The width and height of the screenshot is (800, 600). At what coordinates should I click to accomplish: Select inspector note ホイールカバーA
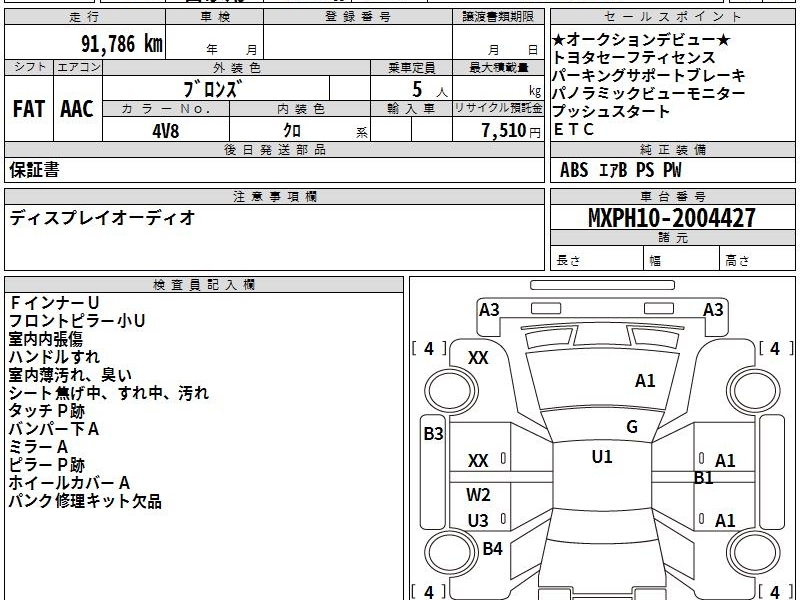69,483
